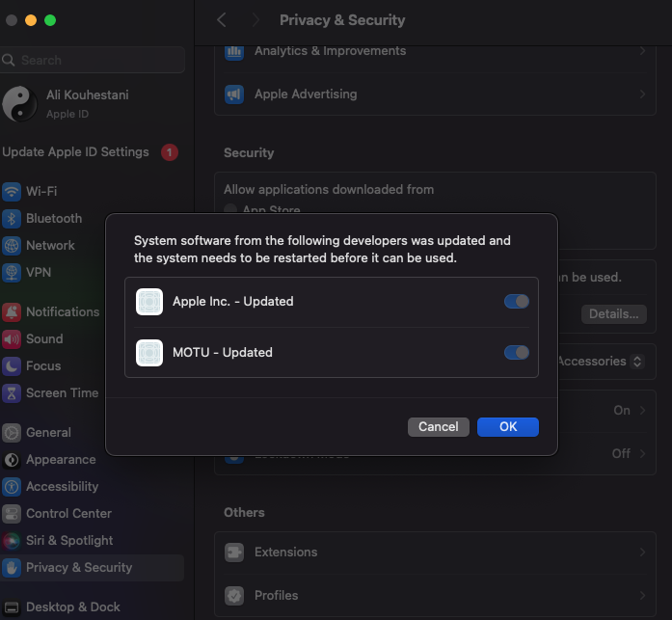Focus the Search field
672x620 pixels.
pyautogui.click(x=93, y=60)
